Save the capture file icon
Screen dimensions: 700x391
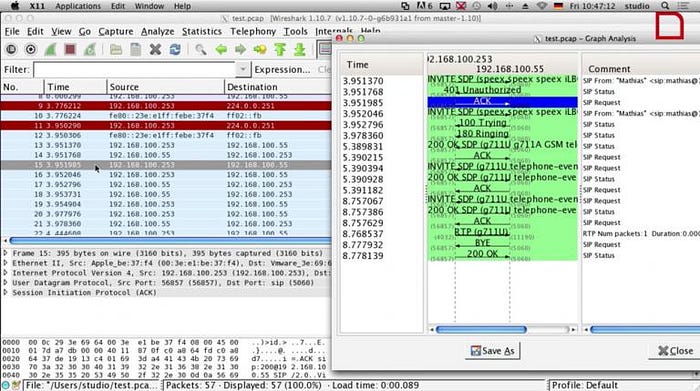136,49
